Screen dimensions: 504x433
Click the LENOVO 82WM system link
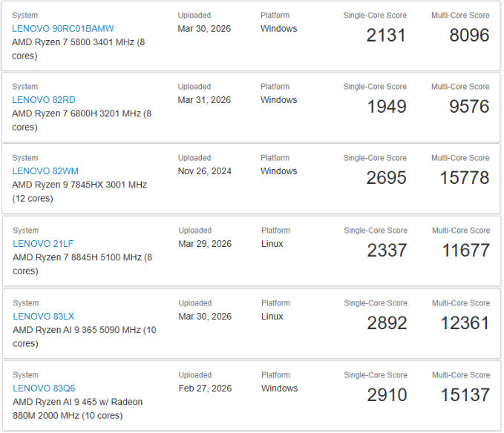tap(45, 171)
